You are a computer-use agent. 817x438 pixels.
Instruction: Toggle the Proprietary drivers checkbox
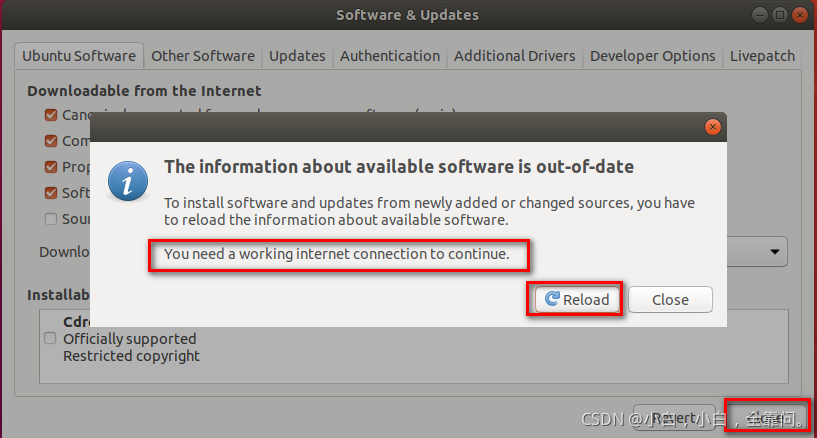51,167
